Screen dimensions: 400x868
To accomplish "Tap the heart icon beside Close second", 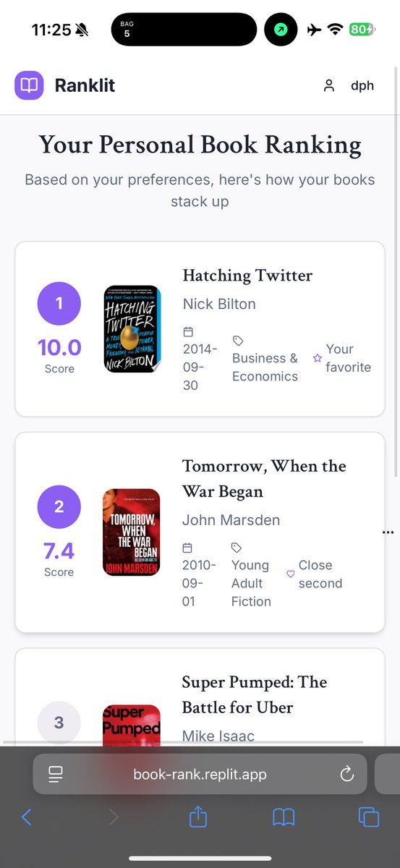I will pyautogui.click(x=291, y=574).
